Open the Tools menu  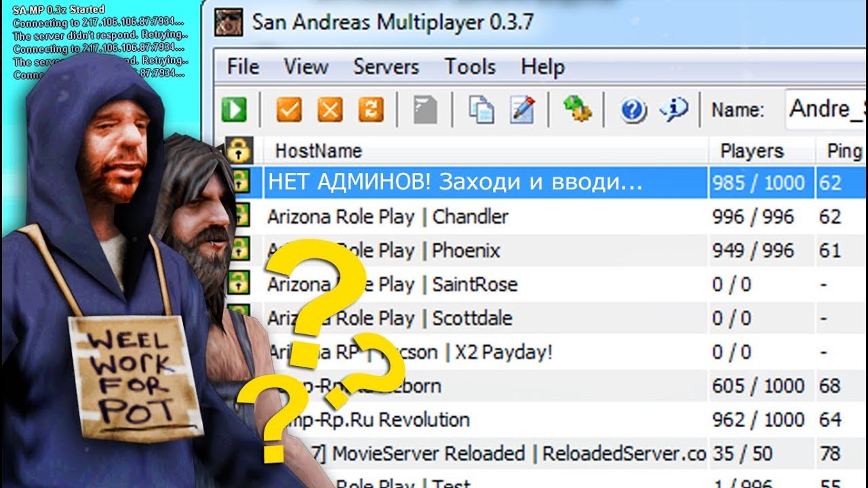[x=470, y=66]
